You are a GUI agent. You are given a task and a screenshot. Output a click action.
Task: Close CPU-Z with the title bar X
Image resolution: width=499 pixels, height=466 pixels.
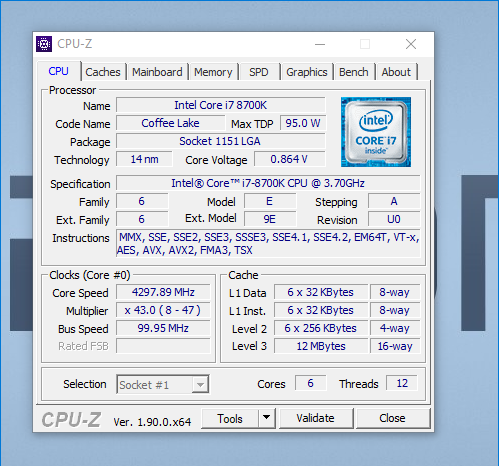[x=411, y=44]
